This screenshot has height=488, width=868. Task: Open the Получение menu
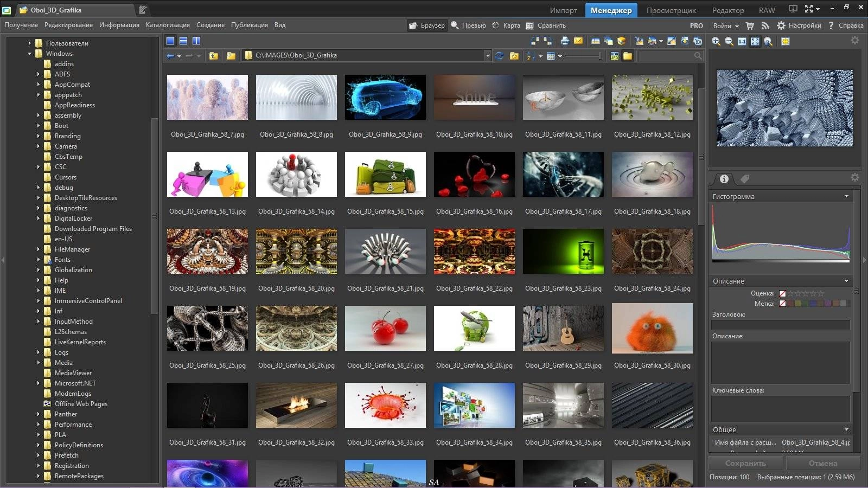pyautogui.click(x=21, y=25)
